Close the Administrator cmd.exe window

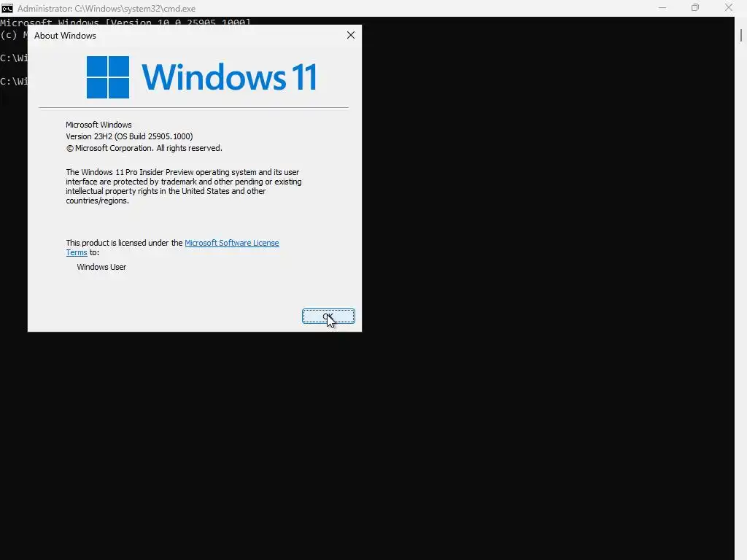pos(729,8)
